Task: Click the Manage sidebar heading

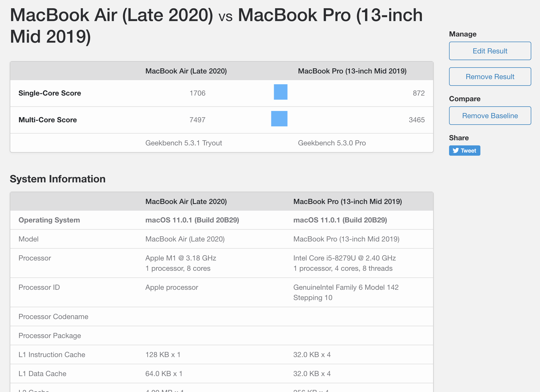Action: point(463,34)
